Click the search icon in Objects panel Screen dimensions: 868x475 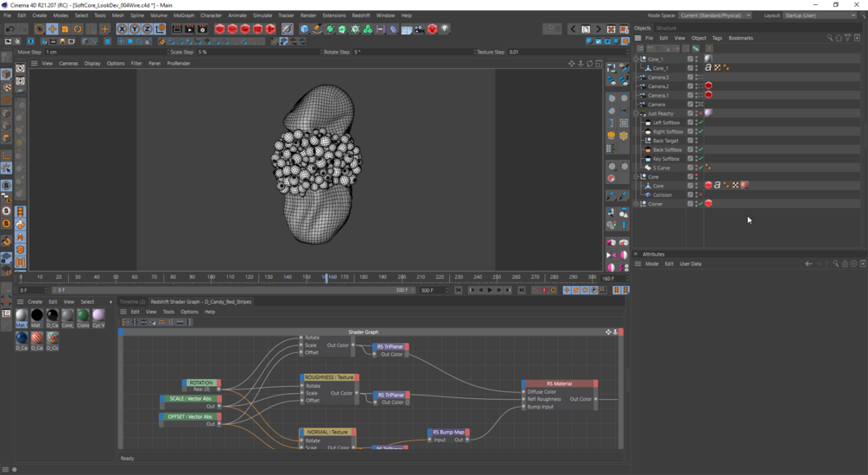pyautogui.click(x=829, y=38)
